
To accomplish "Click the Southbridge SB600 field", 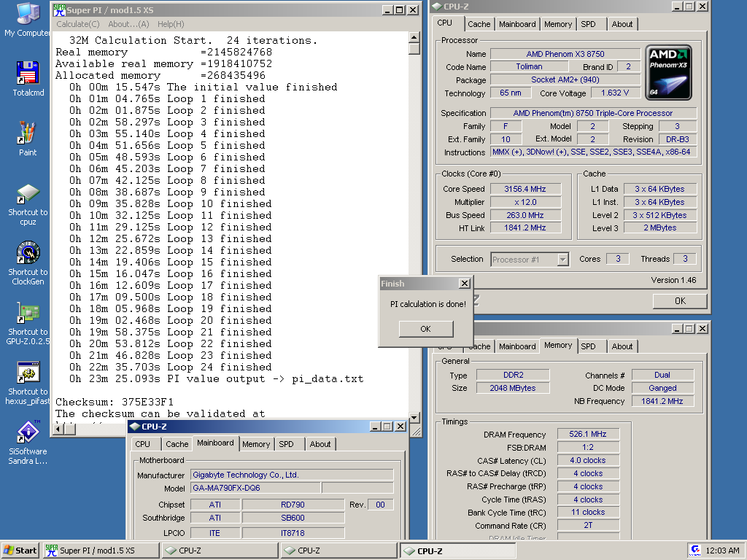I will [293, 518].
